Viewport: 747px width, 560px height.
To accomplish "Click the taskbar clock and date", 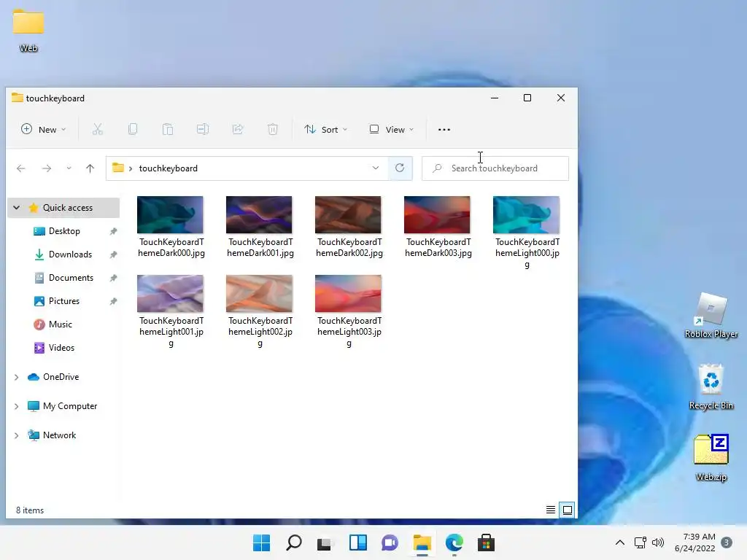I will point(695,542).
